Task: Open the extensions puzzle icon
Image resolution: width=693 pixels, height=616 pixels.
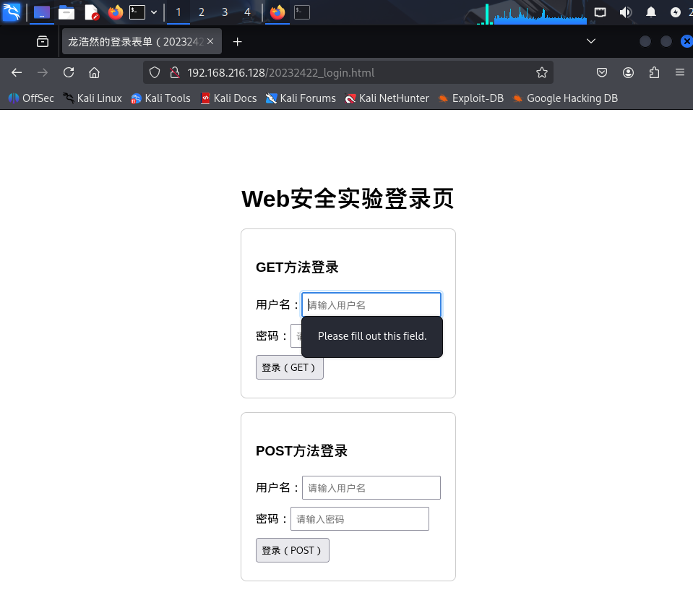Action: pyautogui.click(x=654, y=72)
